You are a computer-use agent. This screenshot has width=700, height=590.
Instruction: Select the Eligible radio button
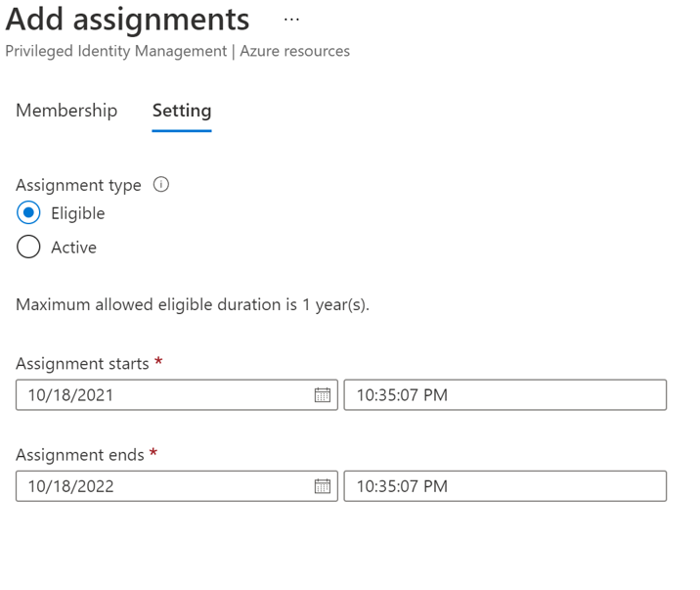(28, 213)
